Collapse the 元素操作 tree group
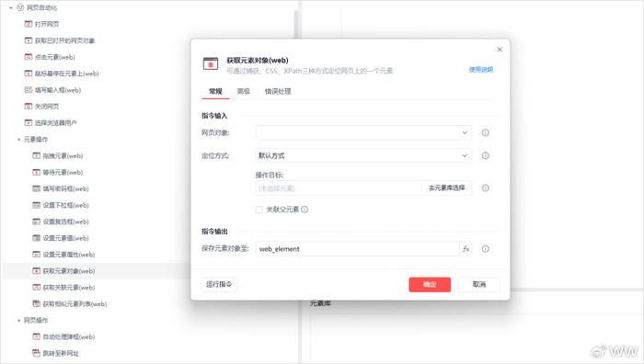644x364 pixels. [19, 140]
